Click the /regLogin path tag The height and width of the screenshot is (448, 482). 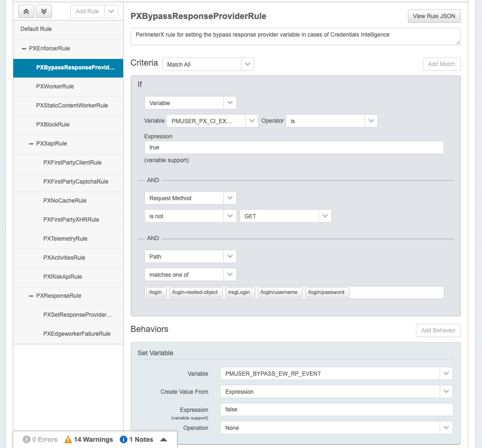(x=240, y=292)
